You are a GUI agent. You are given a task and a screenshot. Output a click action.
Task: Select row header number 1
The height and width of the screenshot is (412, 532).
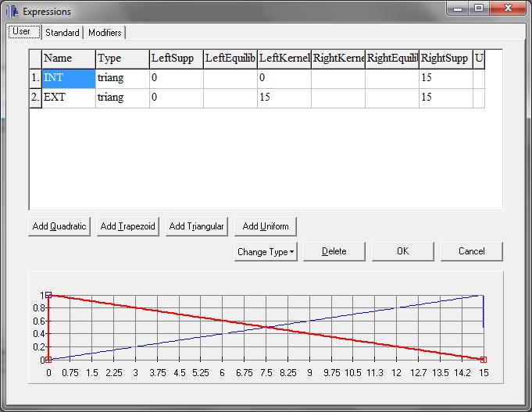coord(35,78)
